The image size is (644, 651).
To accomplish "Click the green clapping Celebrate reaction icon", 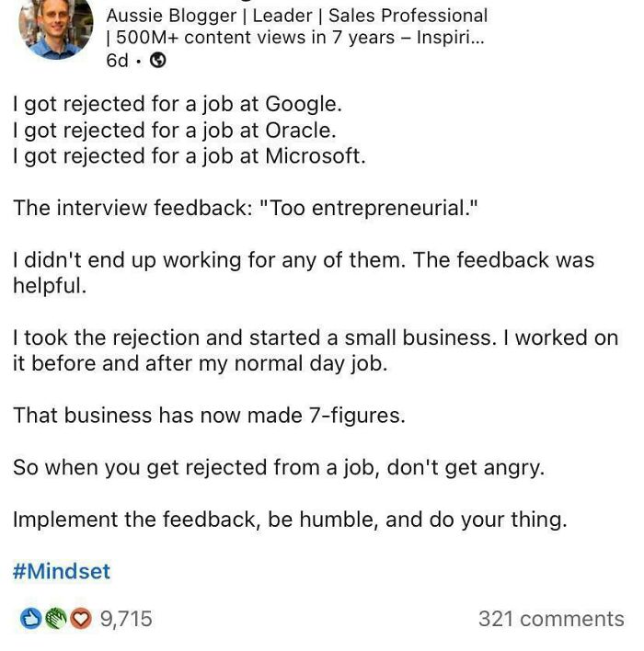I will [56, 619].
